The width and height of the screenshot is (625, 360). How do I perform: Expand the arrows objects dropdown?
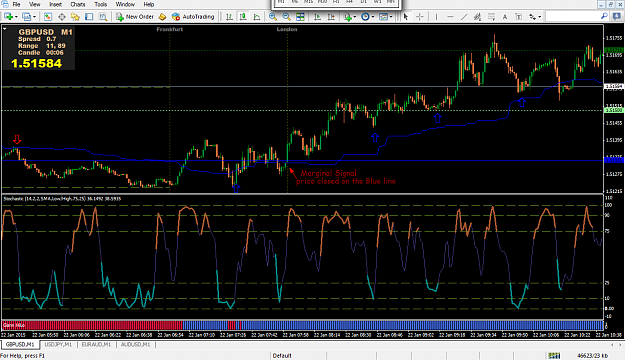(540, 17)
